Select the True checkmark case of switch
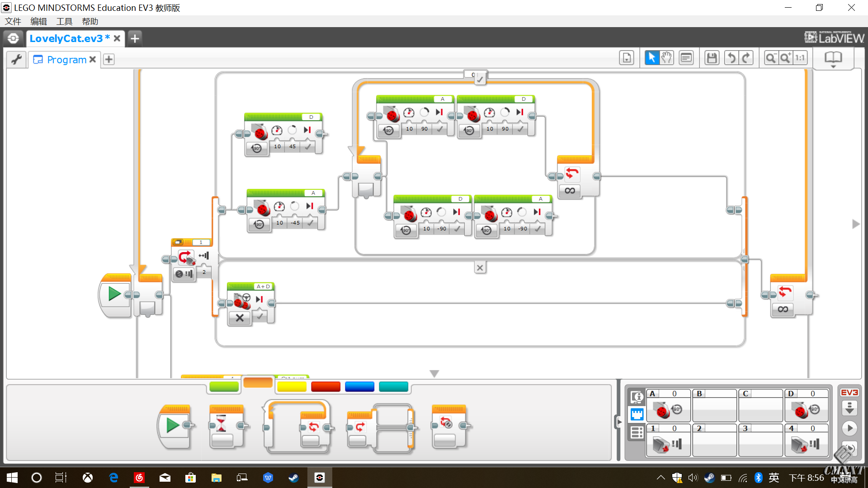 pos(480,80)
